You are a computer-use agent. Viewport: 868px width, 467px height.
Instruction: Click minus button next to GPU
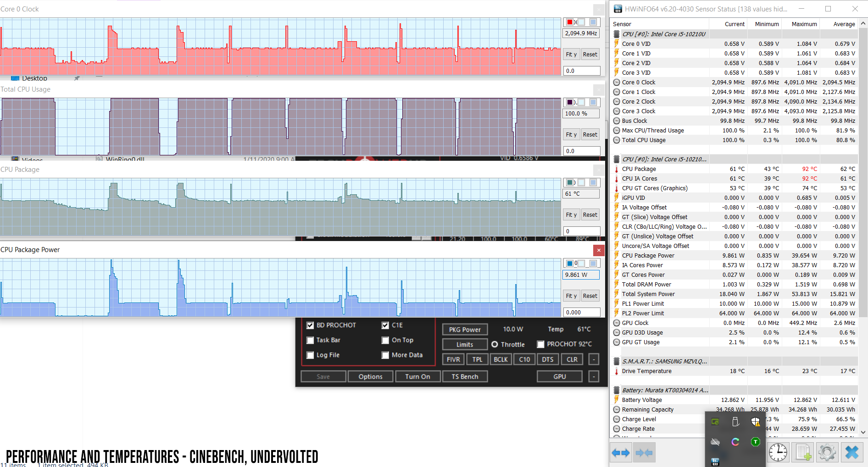pyautogui.click(x=594, y=376)
